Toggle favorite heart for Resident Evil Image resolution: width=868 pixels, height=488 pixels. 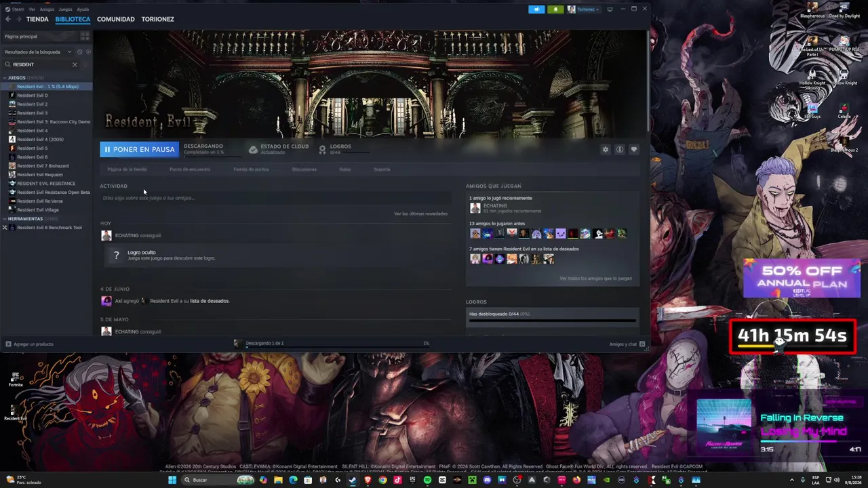[634, 149]
